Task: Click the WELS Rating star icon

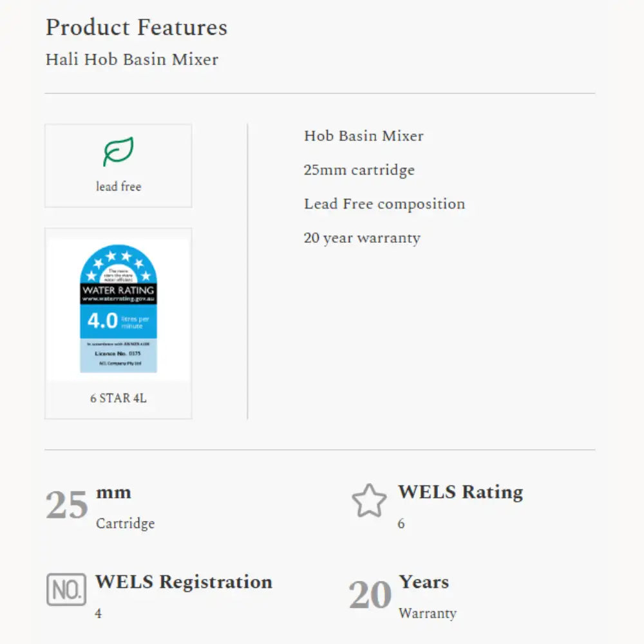Action: coord(370,501)
